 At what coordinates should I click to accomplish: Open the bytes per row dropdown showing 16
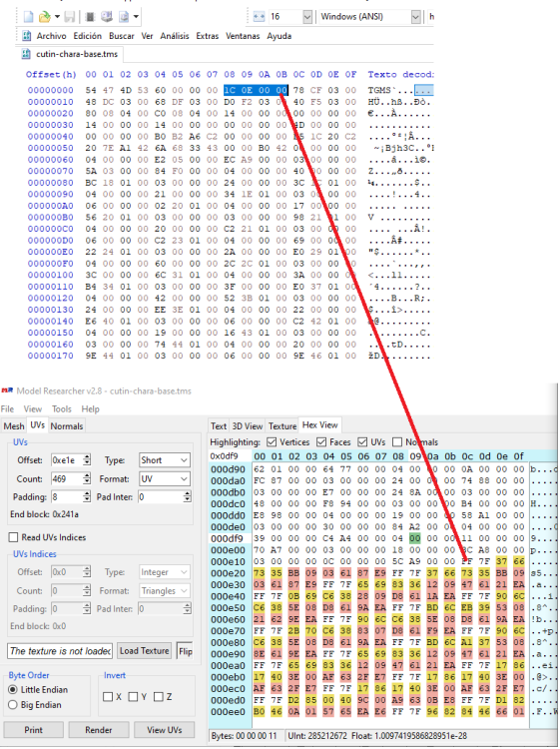[290, 17]
